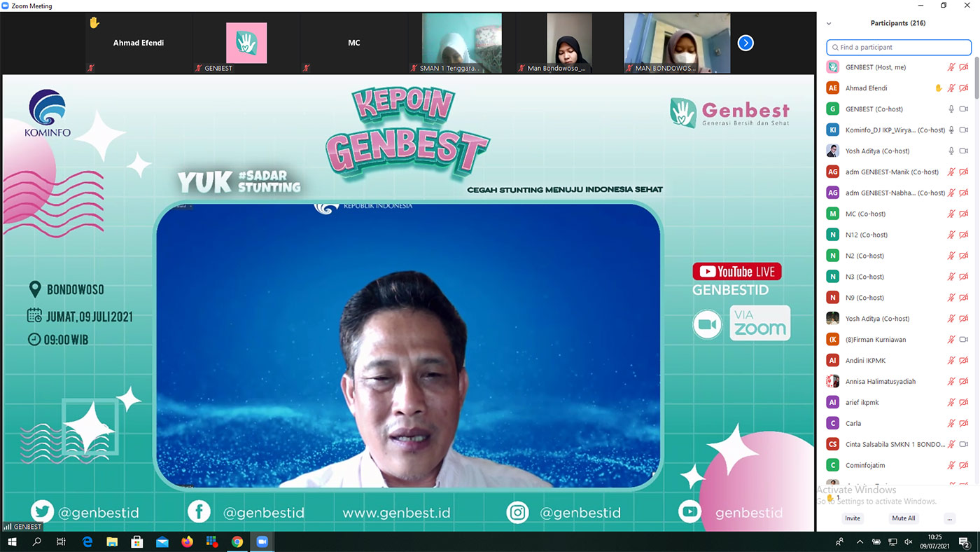Screen dimensions: 980x552
Task: Open Firefox from the taskbar
Action: (x=187, y=542)
